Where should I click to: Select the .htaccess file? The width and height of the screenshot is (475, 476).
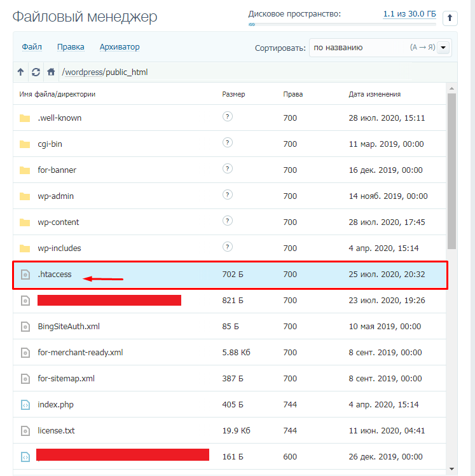tap(55, 275)
